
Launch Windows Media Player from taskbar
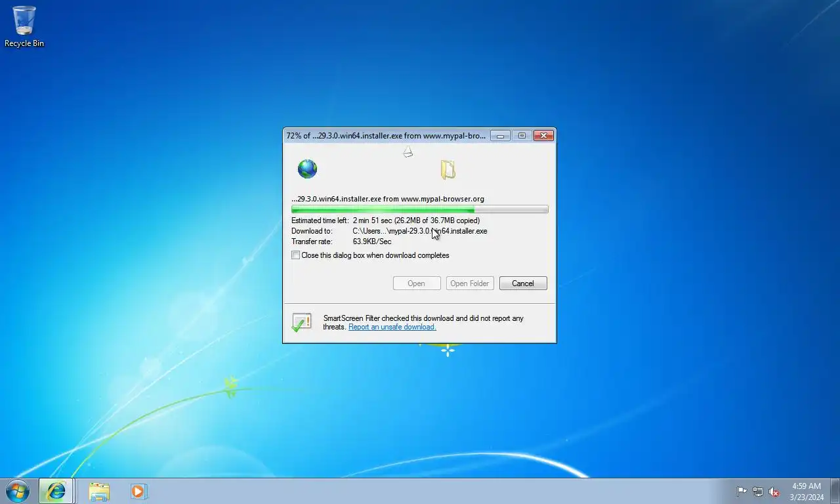click(138, 491)
